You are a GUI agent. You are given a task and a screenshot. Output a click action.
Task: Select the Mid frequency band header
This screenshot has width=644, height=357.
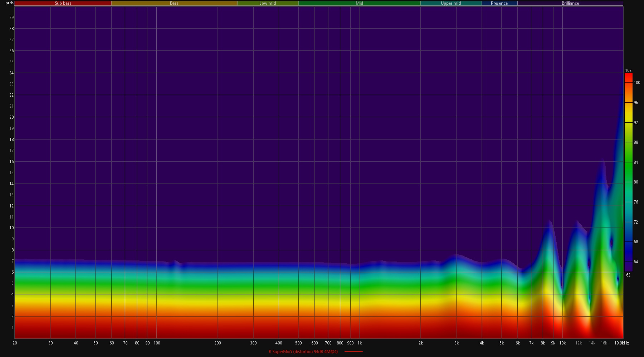(x=359, y=3)
